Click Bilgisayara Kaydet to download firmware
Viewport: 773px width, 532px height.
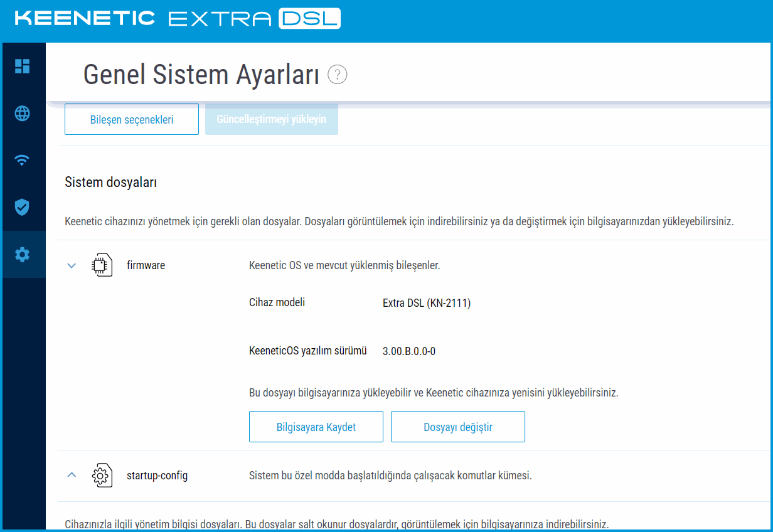point(316,427)
